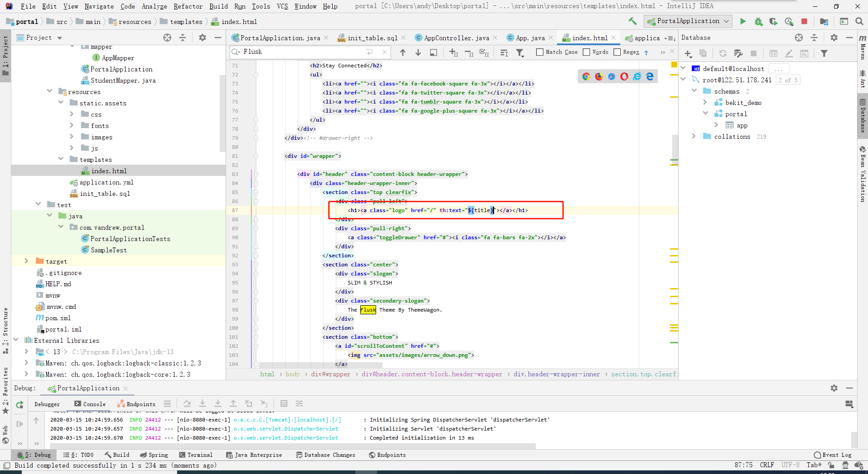868x474 pixels.
Task: Open the Event Log button
Action: coord(832,455)
